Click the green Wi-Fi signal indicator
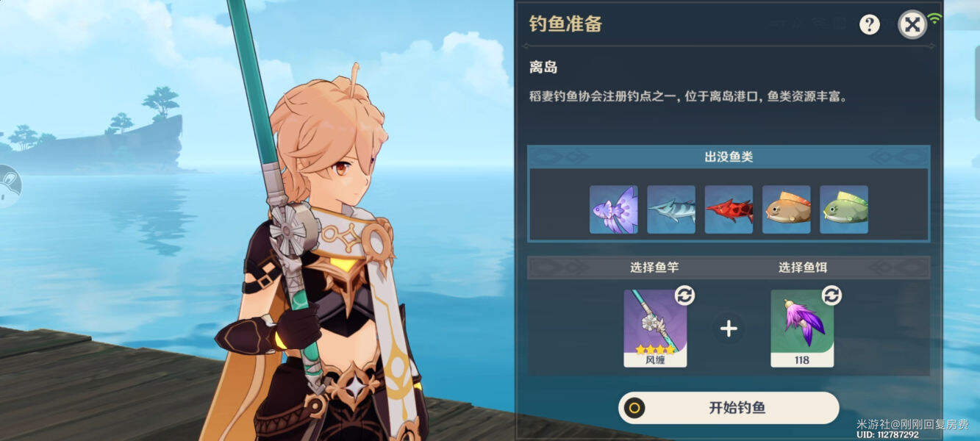This screenshot has width=980, height=441. [935, 18]
